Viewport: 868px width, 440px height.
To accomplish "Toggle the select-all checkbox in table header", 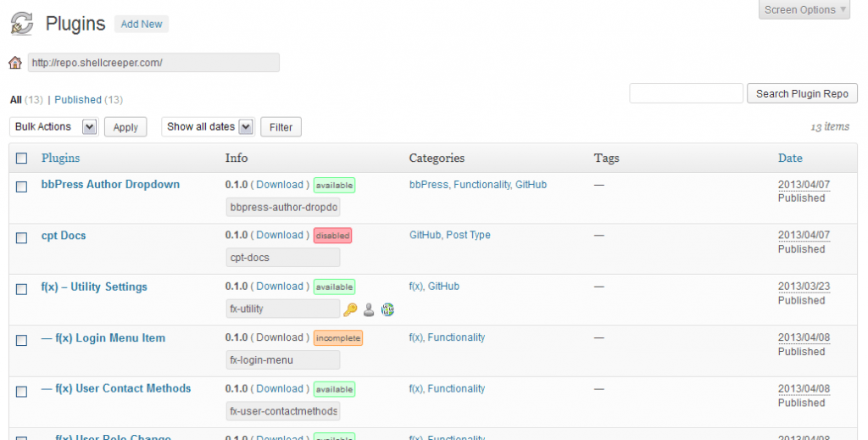I will 21,159.
